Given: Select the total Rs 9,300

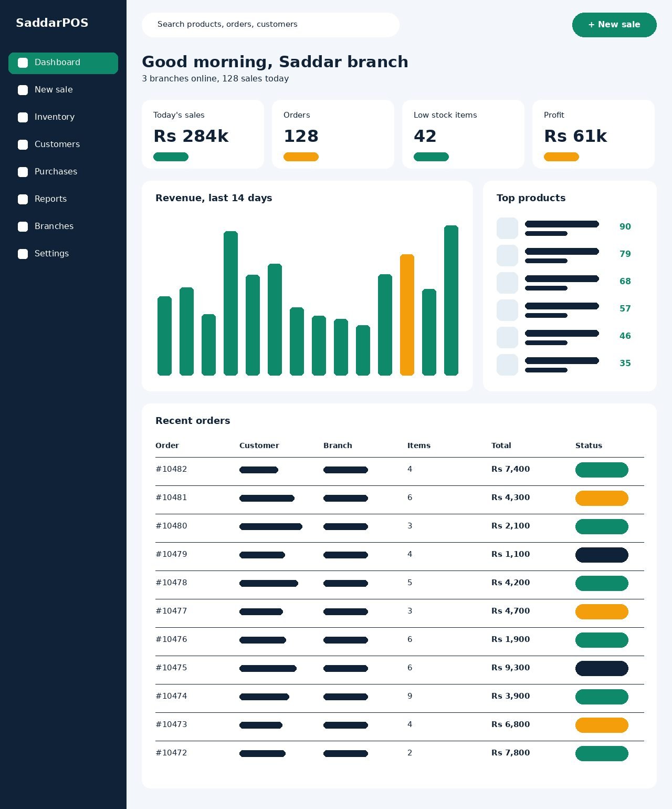Looking at the screenshot, I should point(510,668).
